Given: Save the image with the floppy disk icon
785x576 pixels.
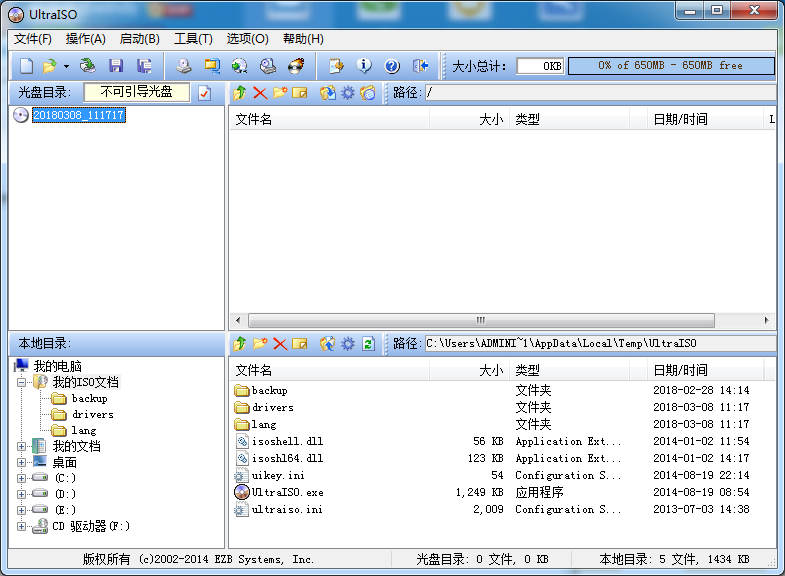Looking at the screenshot, I should click(x=116, y=66).
